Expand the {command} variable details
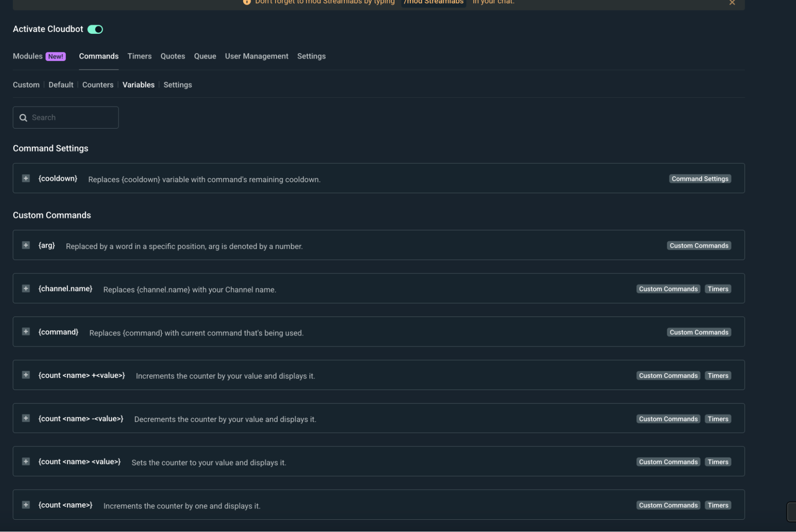Screen dimensions: 796x532 pos(26,331)
